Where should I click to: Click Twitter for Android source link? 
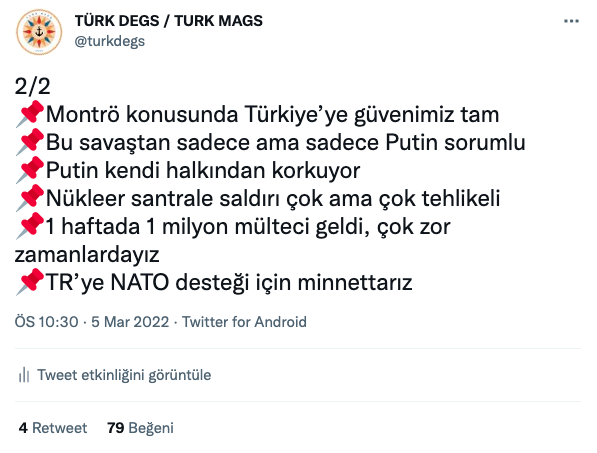click(x=244, y=322)
